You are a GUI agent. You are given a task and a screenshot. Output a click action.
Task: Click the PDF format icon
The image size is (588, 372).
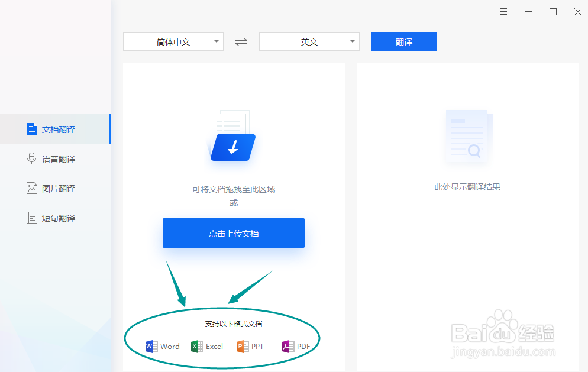click(x=288, y=346)
